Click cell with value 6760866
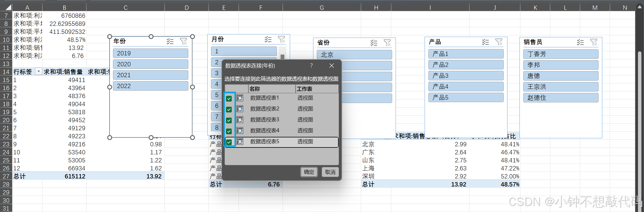 (x=64, y=16)
